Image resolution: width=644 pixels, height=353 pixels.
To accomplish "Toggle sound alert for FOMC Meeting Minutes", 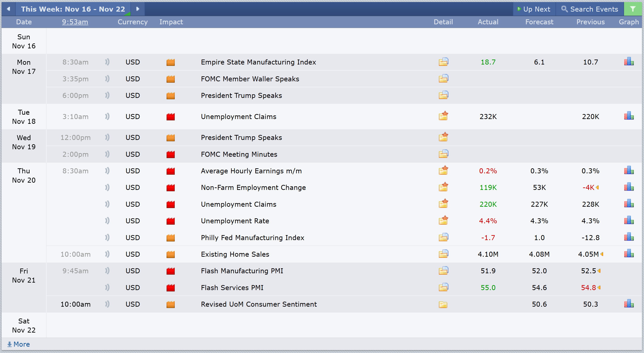I will pyautogui.click(x=107, y=154).
